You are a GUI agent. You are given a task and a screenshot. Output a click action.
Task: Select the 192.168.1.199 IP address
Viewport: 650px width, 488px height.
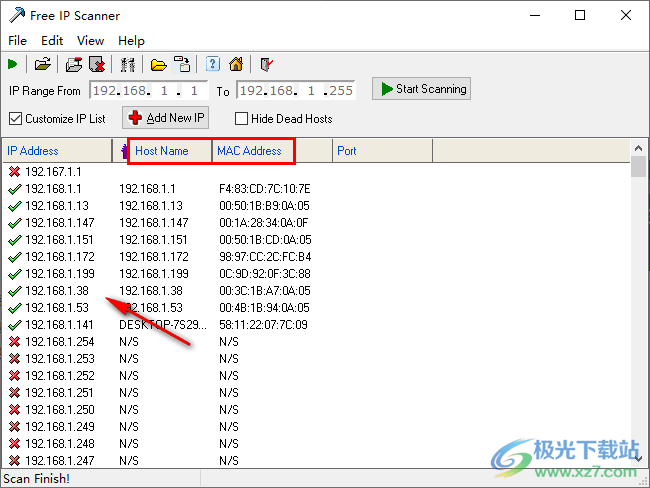point(60,274)
